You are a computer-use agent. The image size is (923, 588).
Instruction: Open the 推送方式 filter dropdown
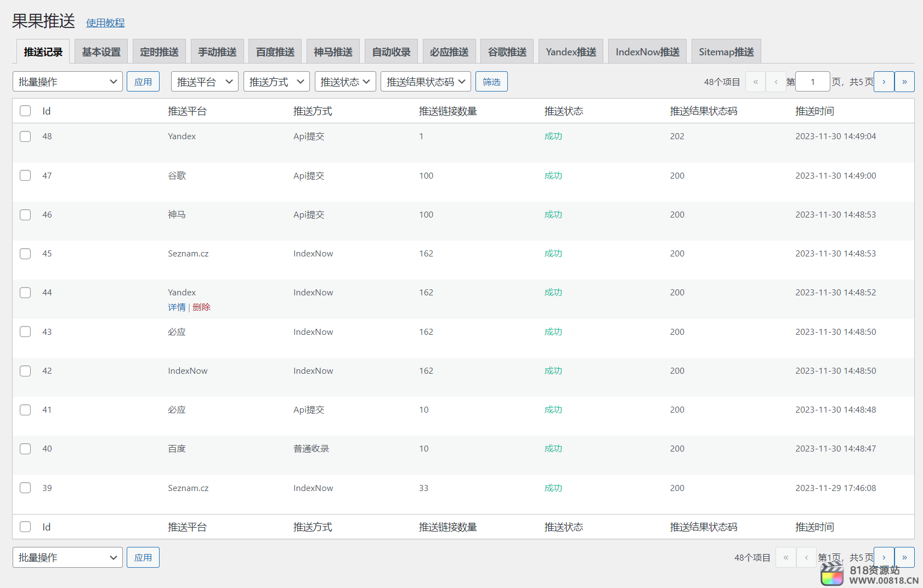pyautogui.click(x=276, y=82)
